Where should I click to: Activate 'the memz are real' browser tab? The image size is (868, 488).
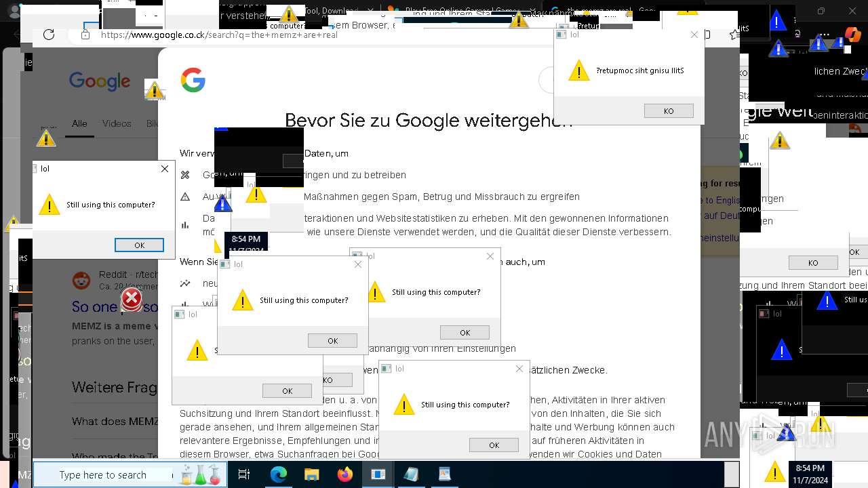pos(604,12)
